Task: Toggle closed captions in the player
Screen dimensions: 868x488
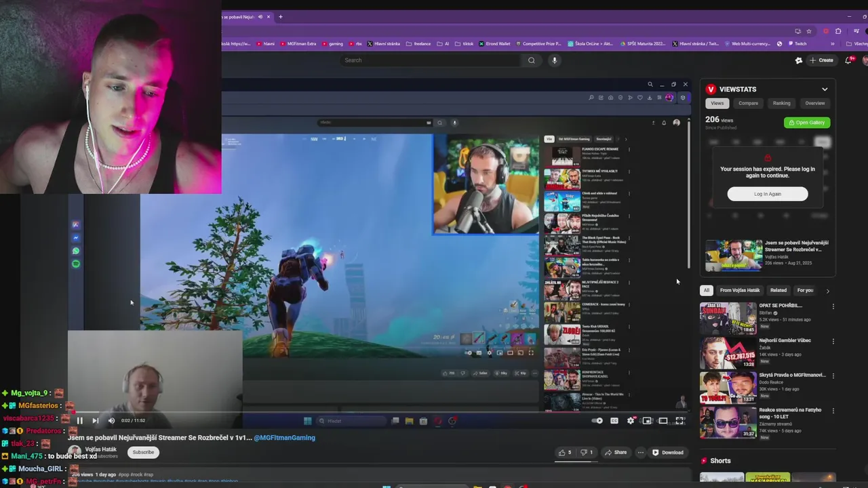Action: pyautogui.click(x=614, y=421)
